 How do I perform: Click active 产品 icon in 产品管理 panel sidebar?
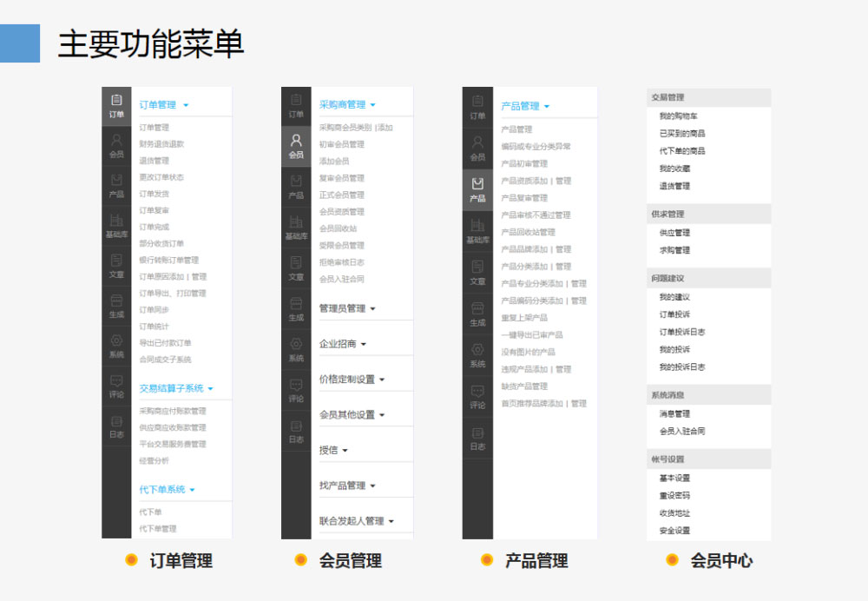477,190
